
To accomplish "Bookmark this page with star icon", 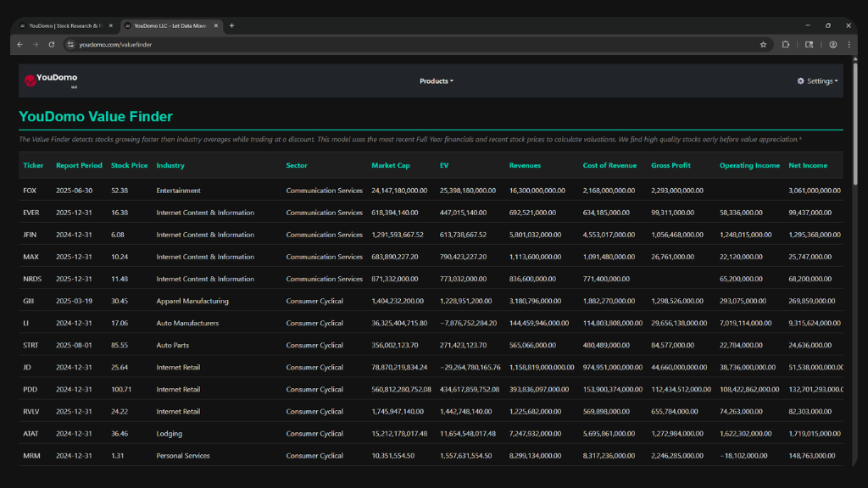I will [764, 44].
